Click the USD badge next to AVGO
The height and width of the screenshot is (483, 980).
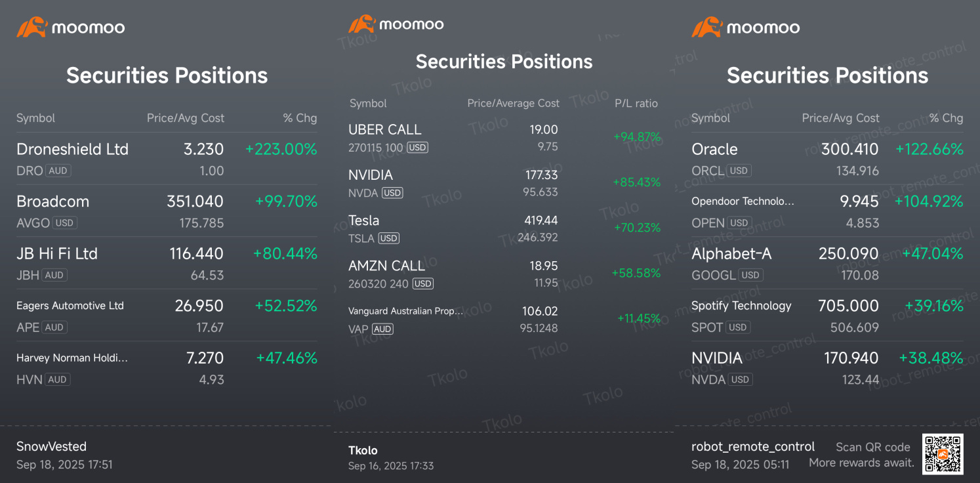[64, 223]
